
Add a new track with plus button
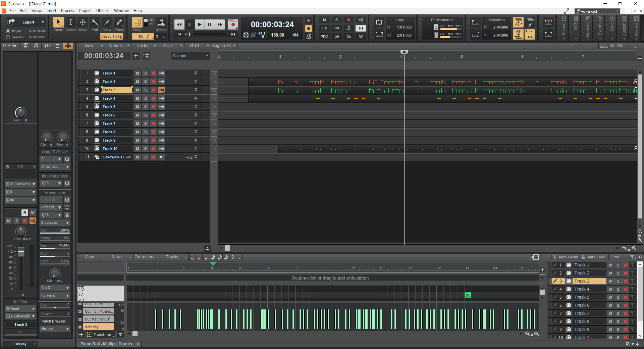pos(136,56)
